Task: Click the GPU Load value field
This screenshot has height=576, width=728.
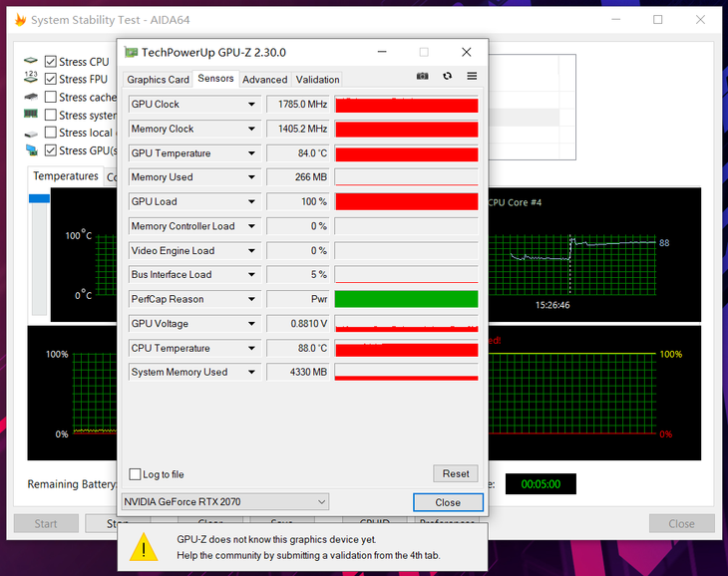Action: pos(297,201)
